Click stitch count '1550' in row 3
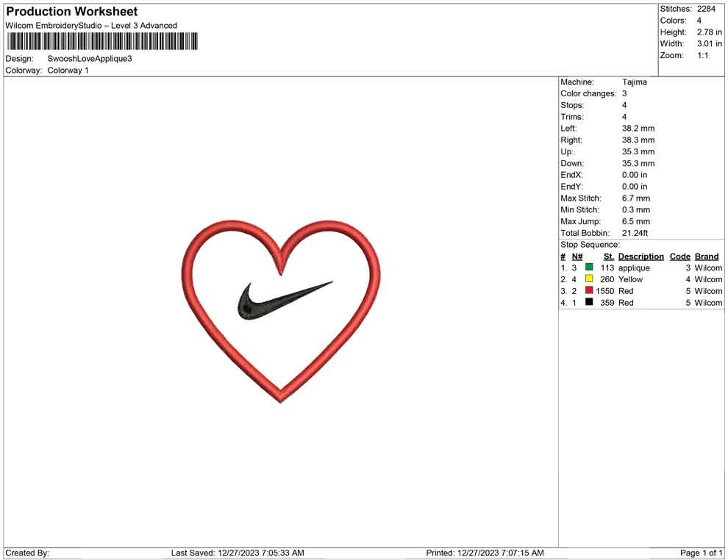Viewport: 728px width, 560px height. (605, 291)
